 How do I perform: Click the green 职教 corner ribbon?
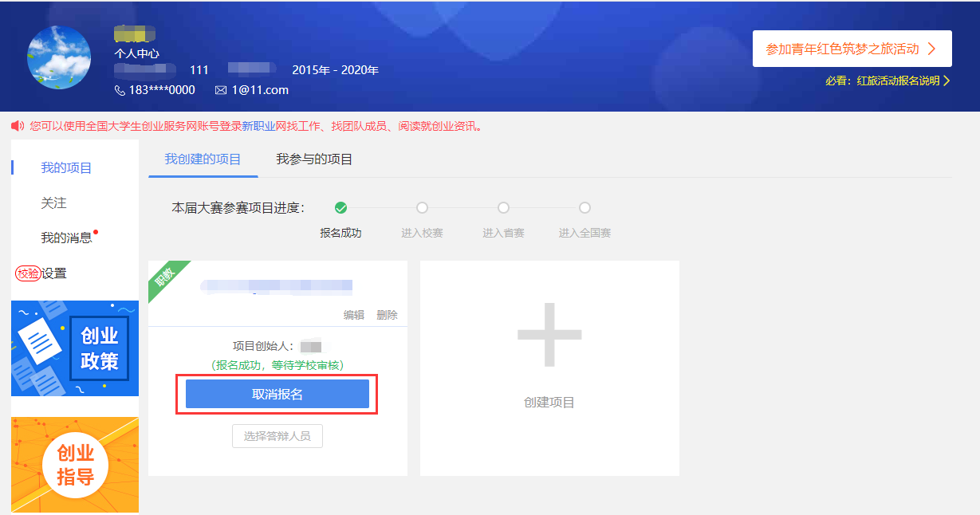[x=164, y=276]
